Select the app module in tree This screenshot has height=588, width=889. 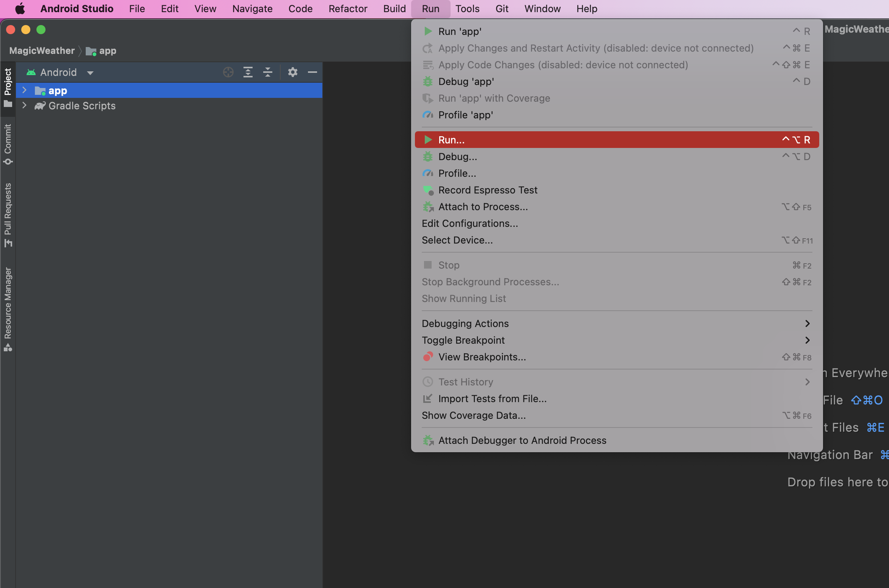169,90
